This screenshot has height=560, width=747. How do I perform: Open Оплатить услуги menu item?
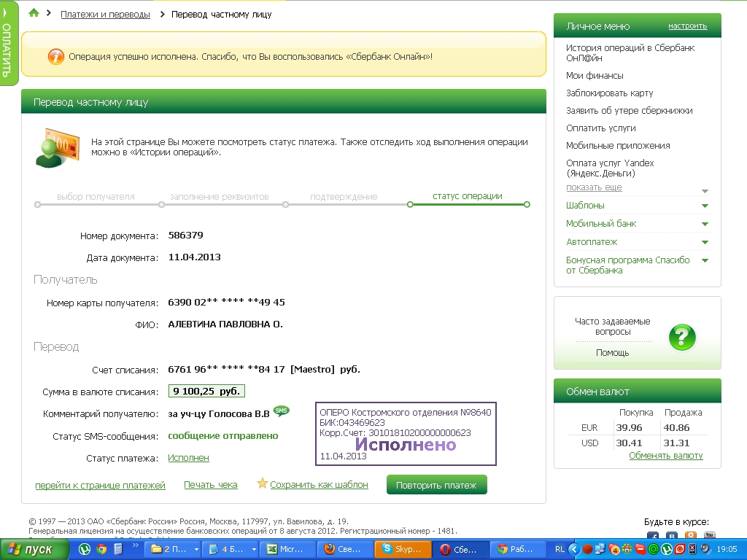[601, 128]
